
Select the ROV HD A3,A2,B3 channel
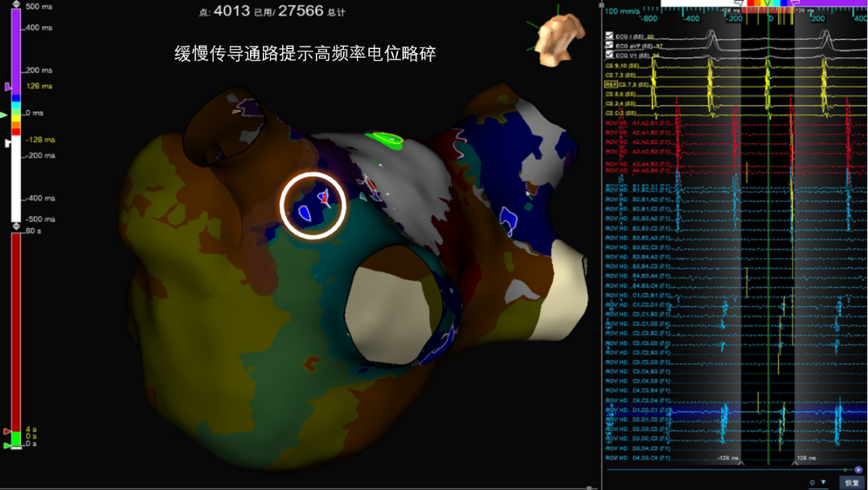[637, 151]
